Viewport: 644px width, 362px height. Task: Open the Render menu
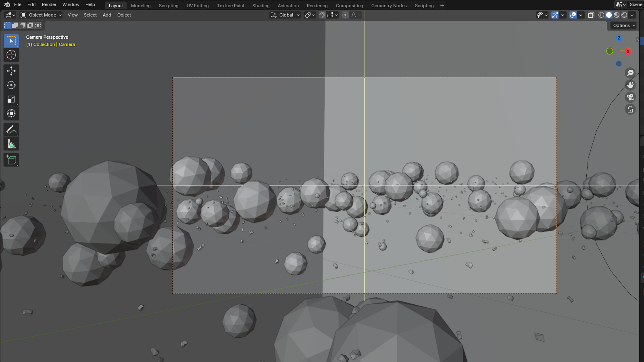tap(49, 4)
